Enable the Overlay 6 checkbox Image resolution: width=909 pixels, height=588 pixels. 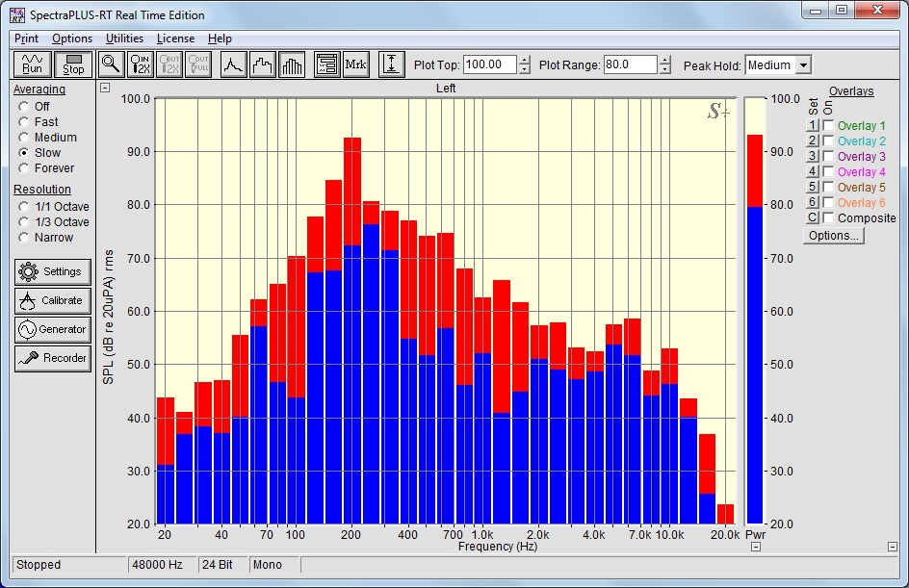[828, 202]
